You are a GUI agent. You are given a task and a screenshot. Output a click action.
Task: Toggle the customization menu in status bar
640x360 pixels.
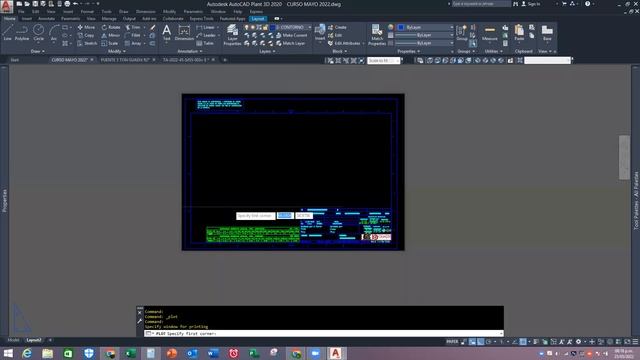click(x=635, y=342)
